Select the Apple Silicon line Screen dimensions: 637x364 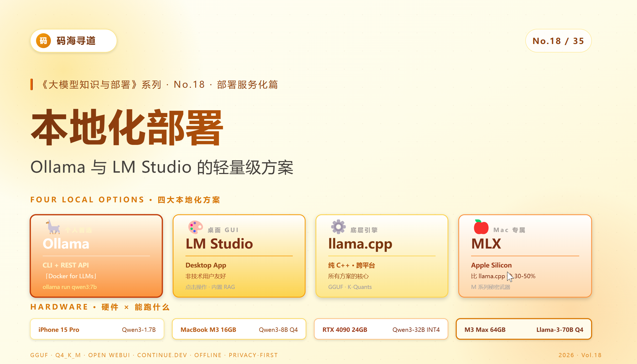pos(491,265)
